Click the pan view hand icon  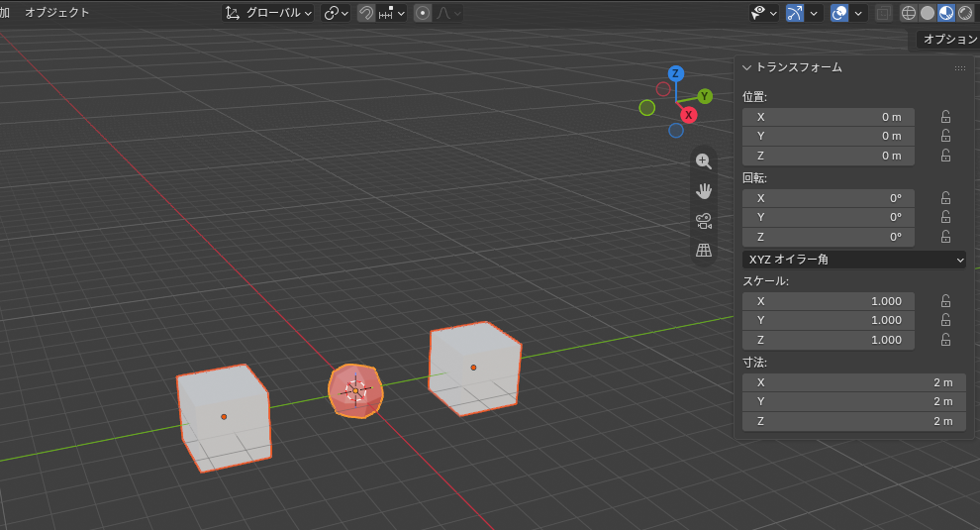click(704, 191)
